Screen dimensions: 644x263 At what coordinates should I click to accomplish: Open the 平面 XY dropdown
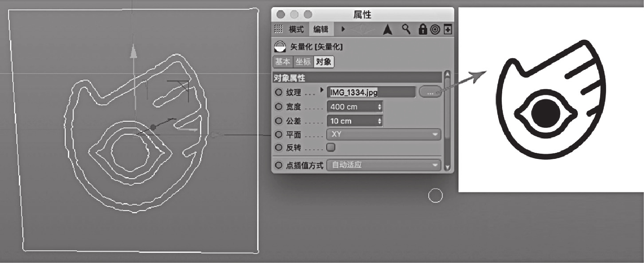click(x=384, y=134)
